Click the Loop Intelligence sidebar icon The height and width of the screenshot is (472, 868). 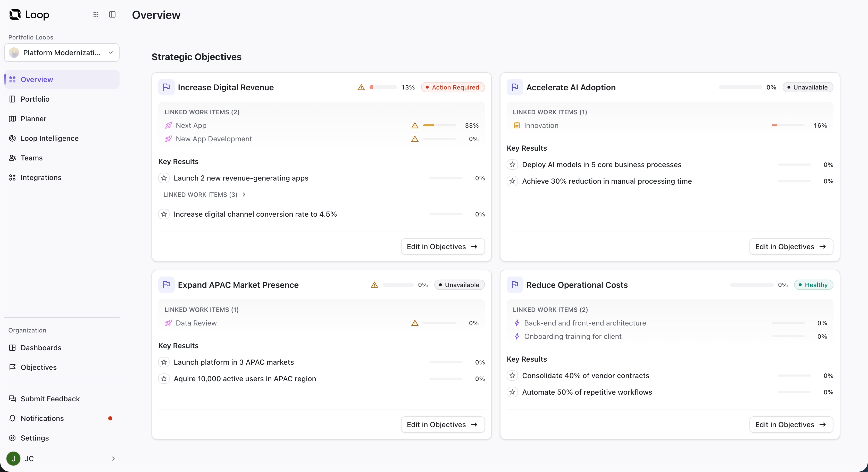[x=12, y=138]
